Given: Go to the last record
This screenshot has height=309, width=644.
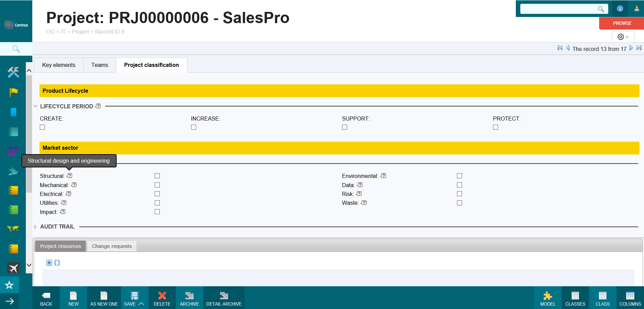Looking at the screenshot, I should [x=639, y=48].
